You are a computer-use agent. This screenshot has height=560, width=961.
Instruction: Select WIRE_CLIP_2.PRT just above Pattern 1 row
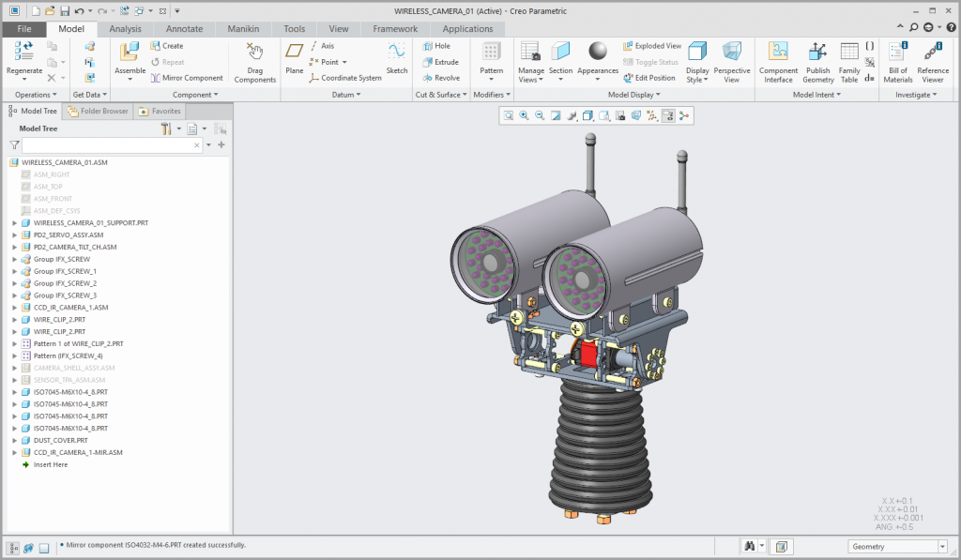tap(59, 332)
